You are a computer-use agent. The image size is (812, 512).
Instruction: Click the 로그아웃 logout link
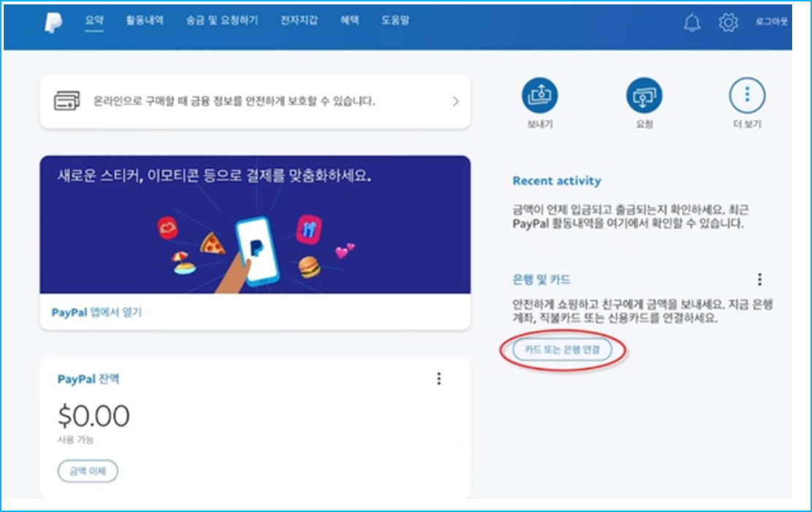(x=772, y=22)
